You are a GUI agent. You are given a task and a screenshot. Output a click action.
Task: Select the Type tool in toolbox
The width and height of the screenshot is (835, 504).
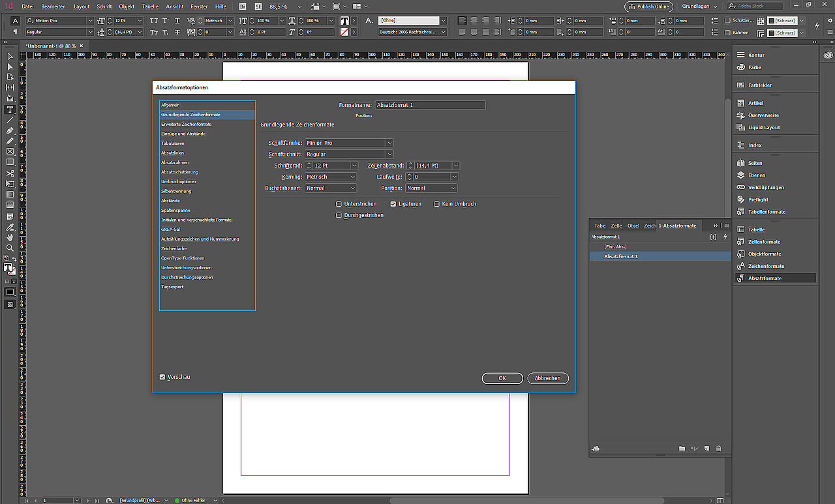tap(10, 110)
